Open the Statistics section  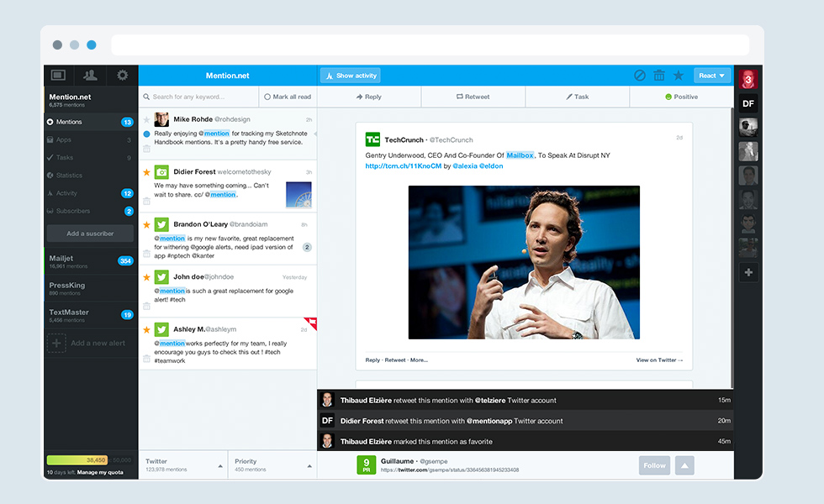pyautogui.click(x=91, y=176)
